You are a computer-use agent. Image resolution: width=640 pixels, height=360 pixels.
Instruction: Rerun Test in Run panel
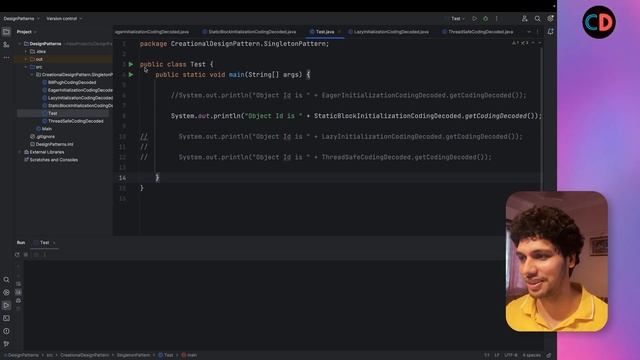click(17, 255)
